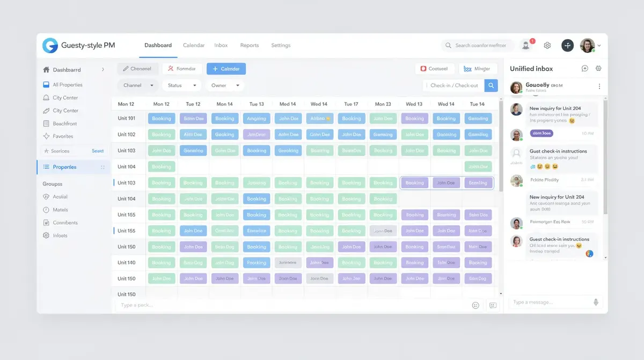The height and width of the screenshot is (360, 644).
Task: Click the Beachfront building icon
Action: 46,123
